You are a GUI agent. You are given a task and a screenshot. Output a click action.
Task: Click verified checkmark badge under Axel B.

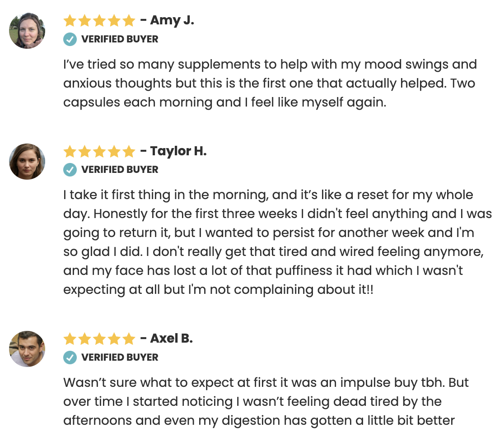pyautogui.click(x=70, y=358)
